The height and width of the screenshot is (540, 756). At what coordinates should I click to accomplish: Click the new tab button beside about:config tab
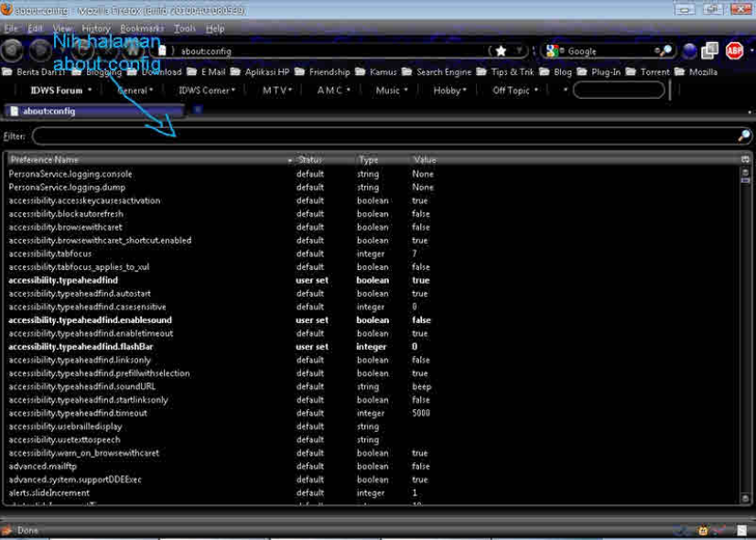[197, 110]
